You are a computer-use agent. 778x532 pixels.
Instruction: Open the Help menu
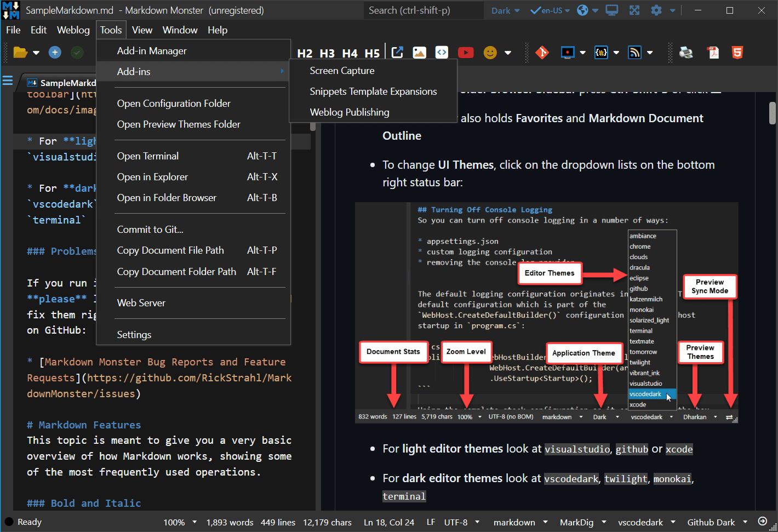click(x=218, y=30)
